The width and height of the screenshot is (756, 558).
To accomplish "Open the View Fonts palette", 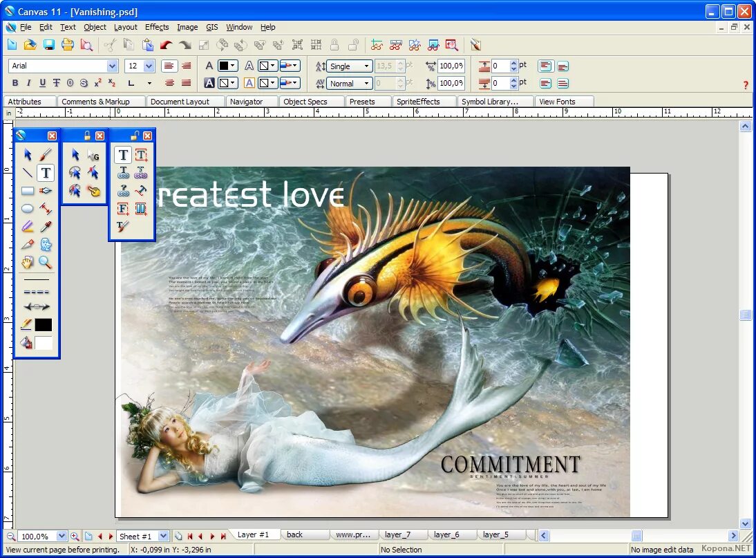I will pos(564,101).
